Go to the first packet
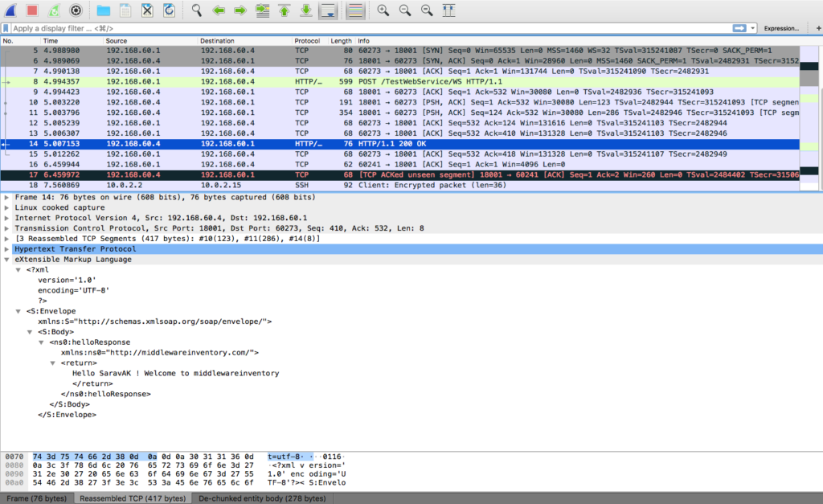This screenshot has width=823, height=504. [284, 10]
